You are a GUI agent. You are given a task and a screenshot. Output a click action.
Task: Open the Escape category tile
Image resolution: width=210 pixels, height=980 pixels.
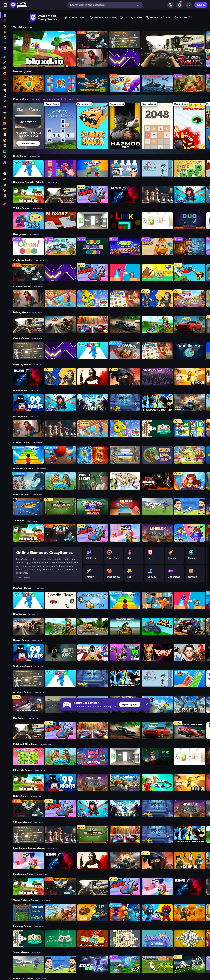[195, 573]
